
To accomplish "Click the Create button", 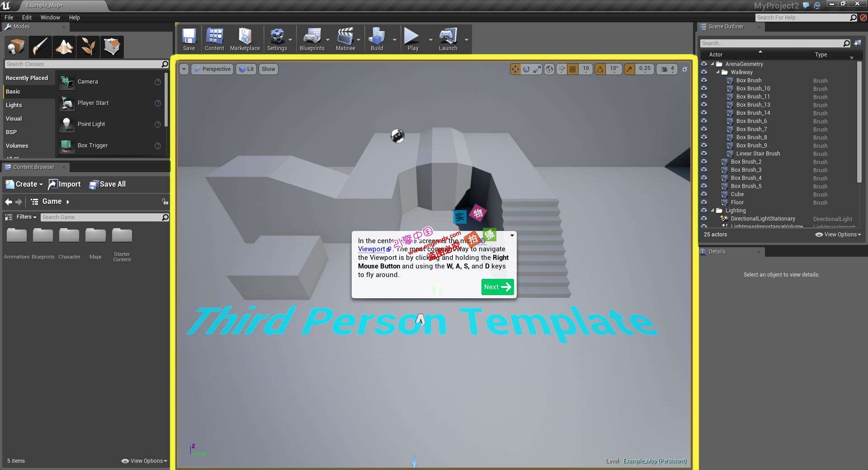I will point(24,184).
